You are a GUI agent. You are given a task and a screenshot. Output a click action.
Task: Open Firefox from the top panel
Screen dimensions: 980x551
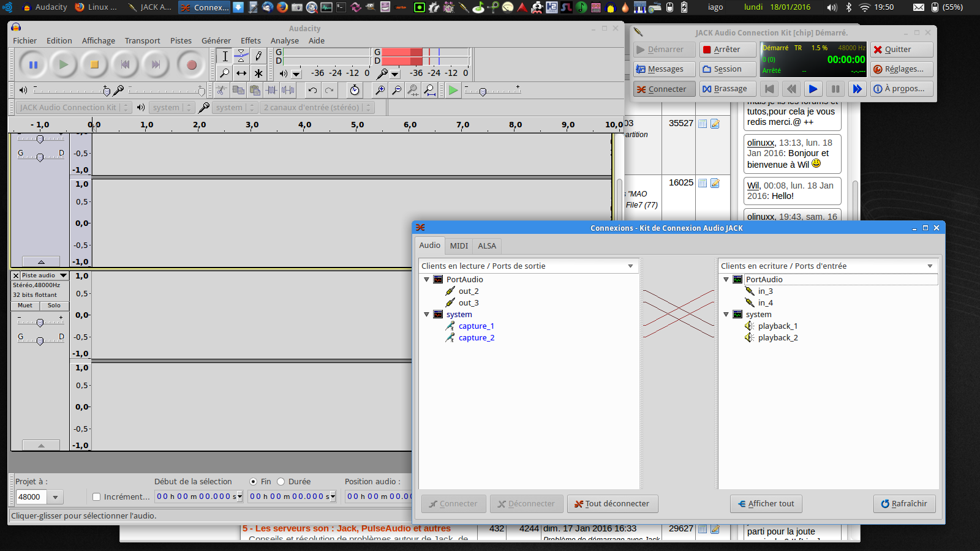click(x=282, y=7)
